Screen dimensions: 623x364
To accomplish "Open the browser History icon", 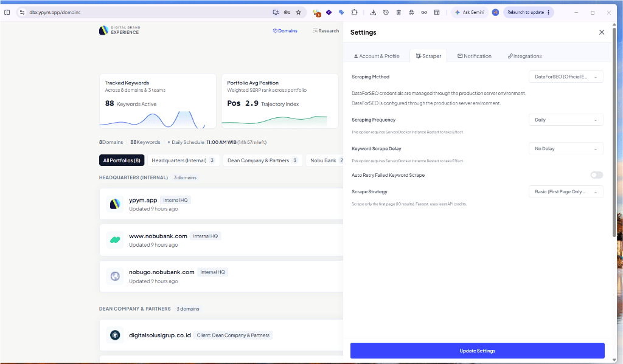I will point(386,12).
